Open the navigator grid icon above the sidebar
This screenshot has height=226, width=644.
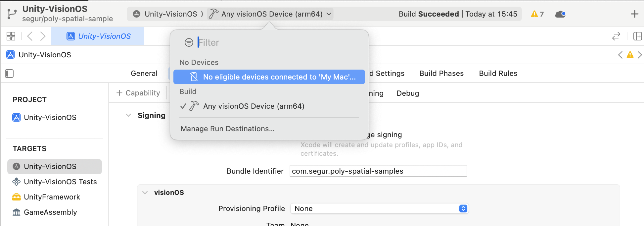[11, 36]
